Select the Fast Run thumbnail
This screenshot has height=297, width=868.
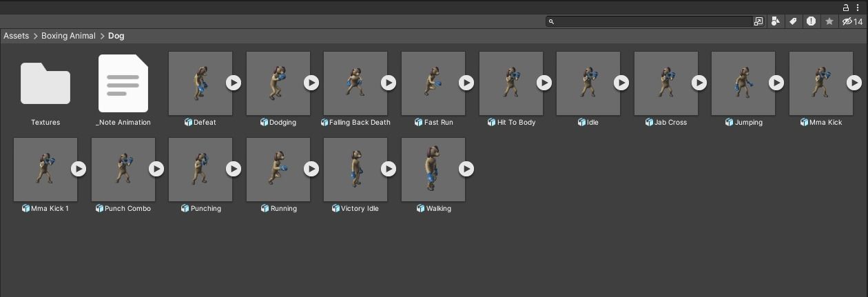tap(433, 83)
